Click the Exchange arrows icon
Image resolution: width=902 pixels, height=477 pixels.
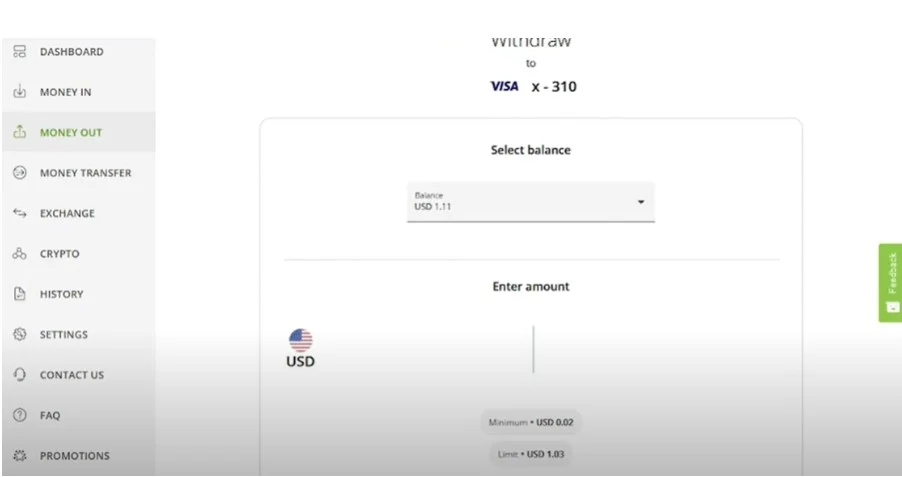(x=19, y=213)
